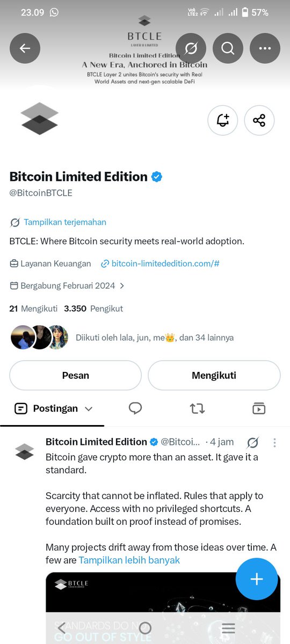Image resolution: width=290 pixels, height=644 pixels.
Task: Go back using the arrow button
Action: coord(25,48)
